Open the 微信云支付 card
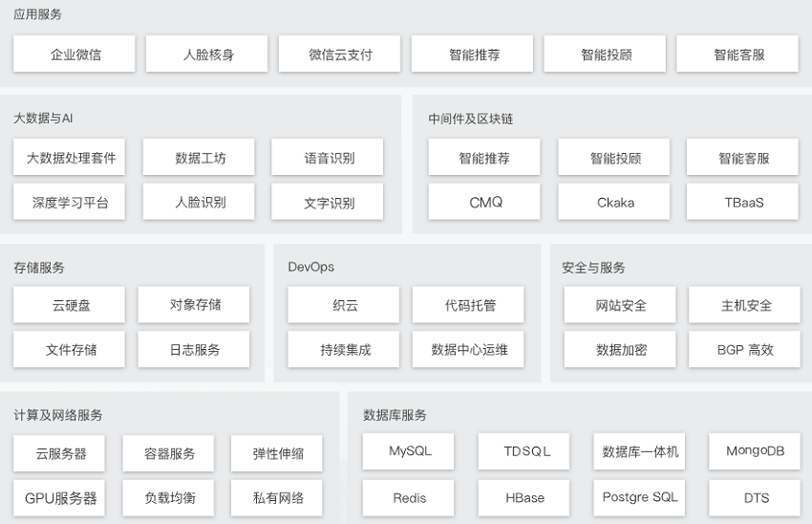 pos(339,54)
